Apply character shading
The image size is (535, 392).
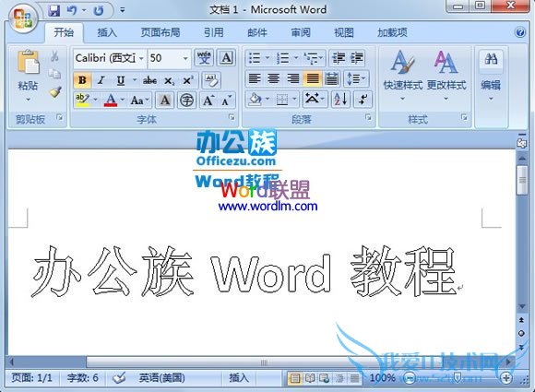point(165,101)
